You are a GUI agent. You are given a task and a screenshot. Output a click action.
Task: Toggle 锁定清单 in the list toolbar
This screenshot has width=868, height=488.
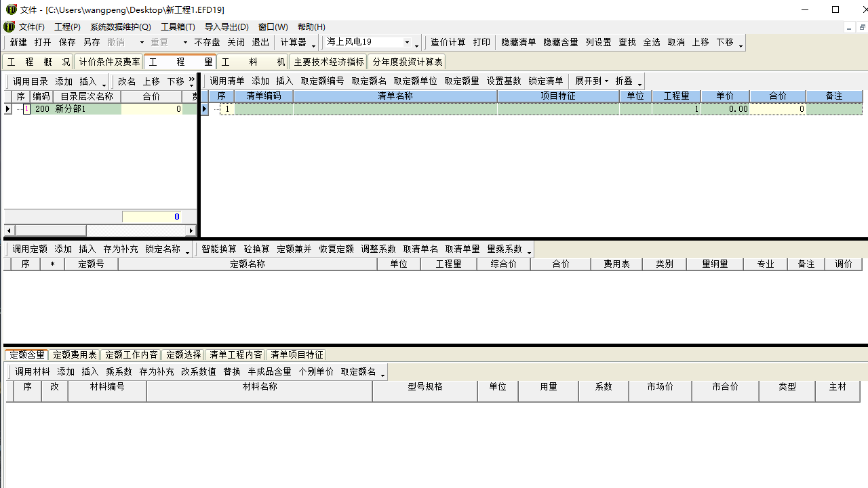[546, 81]
